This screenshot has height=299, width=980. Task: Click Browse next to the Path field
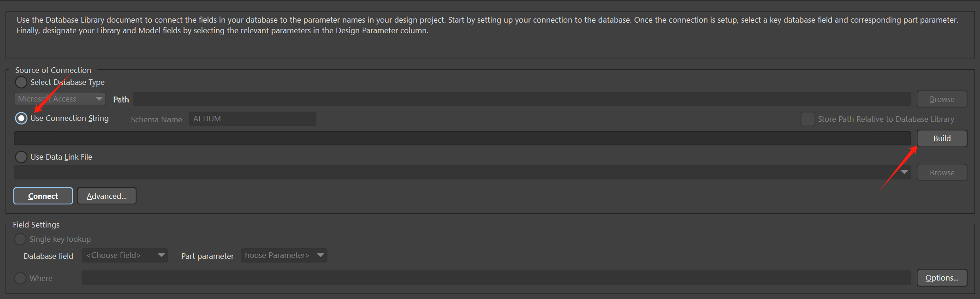click(942, 99)
